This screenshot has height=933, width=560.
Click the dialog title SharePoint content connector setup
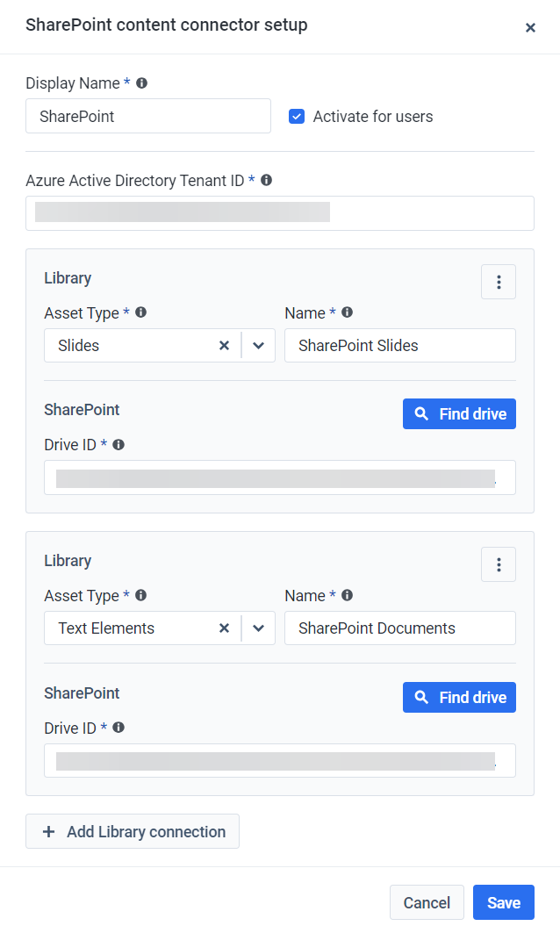tap(167, 25)
